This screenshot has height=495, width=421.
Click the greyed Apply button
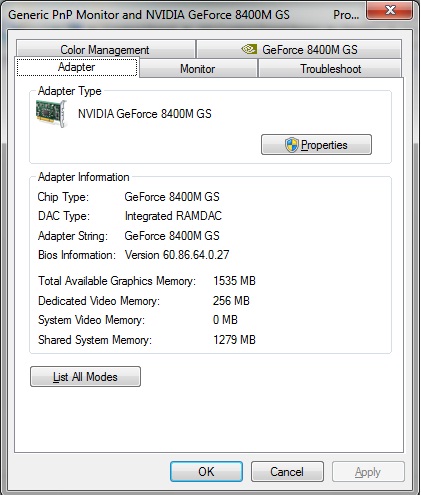368,472
